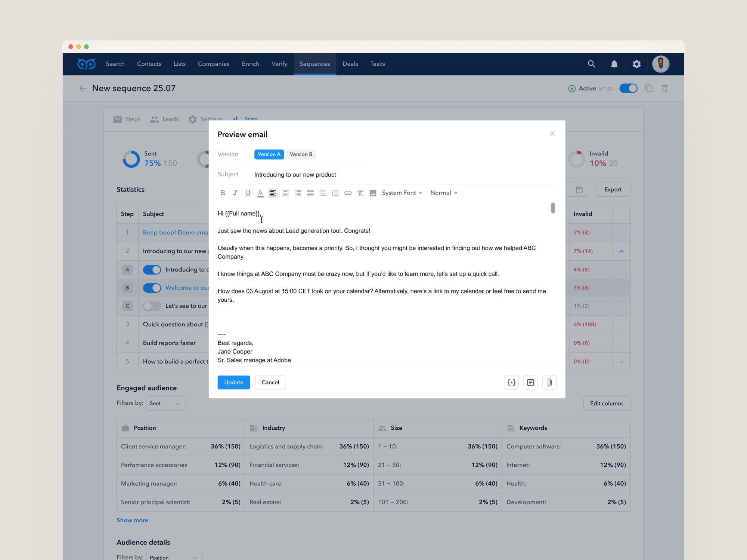747x560 pixels.
Task: Click the paperclip attachment icon
Action: pos(549,382)
